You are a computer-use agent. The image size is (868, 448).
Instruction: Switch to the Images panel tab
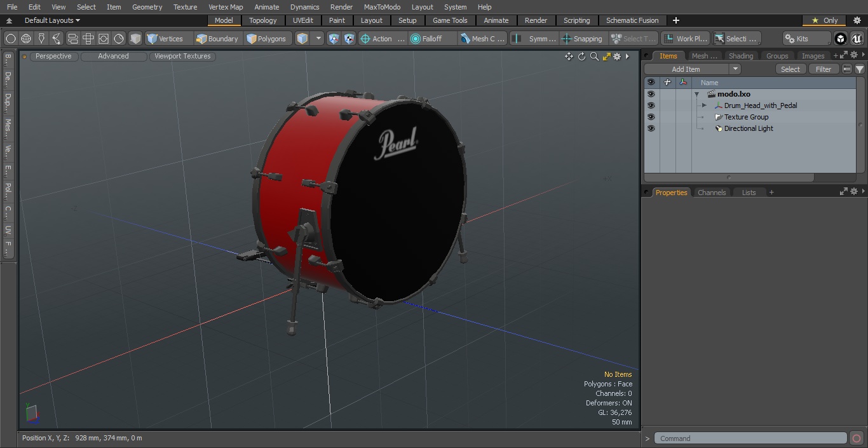point(813,56)
